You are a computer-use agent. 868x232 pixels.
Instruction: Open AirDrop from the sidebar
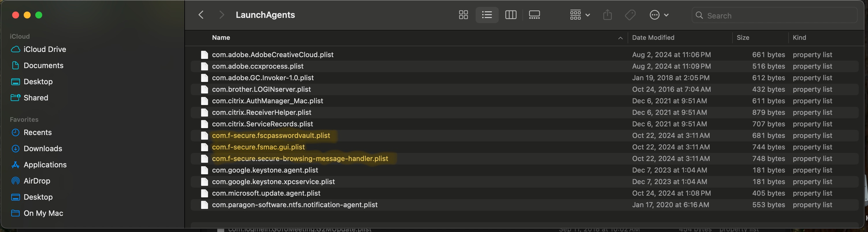tap(37, 181)
